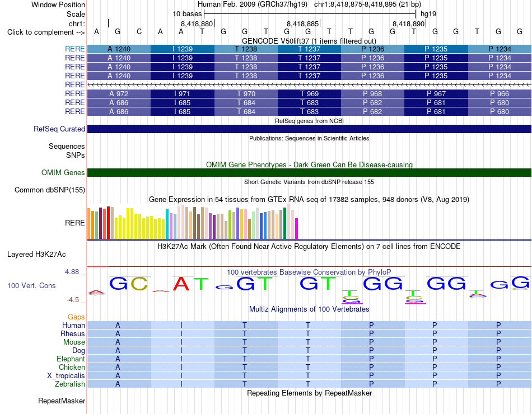Viewport: 532px width, 414px height.
Task: Click the OMIM Gene Phenotypes track title
Action: (309, 165)
